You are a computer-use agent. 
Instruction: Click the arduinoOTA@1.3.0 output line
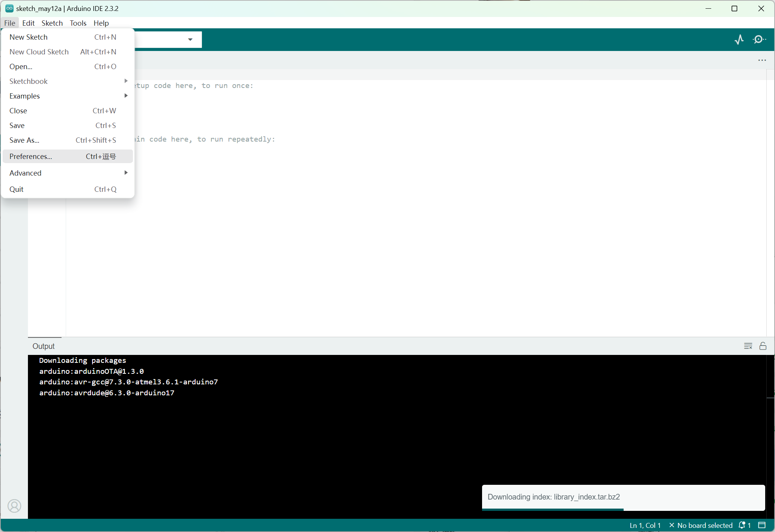point(91,371)
